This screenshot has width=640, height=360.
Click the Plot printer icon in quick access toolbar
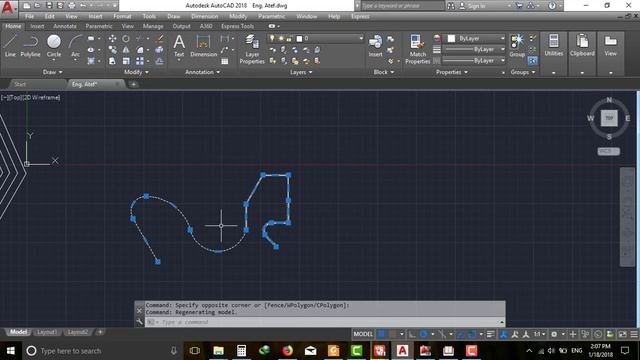coord(72,6)
